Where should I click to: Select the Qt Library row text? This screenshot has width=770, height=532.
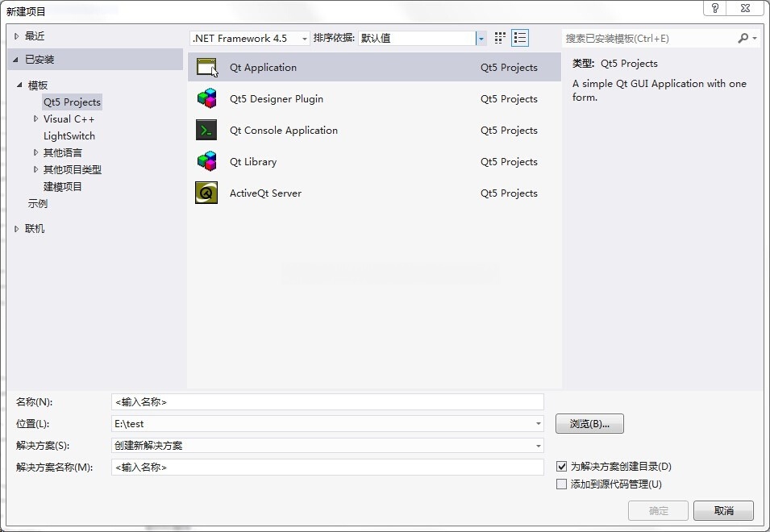click(253, 161)
